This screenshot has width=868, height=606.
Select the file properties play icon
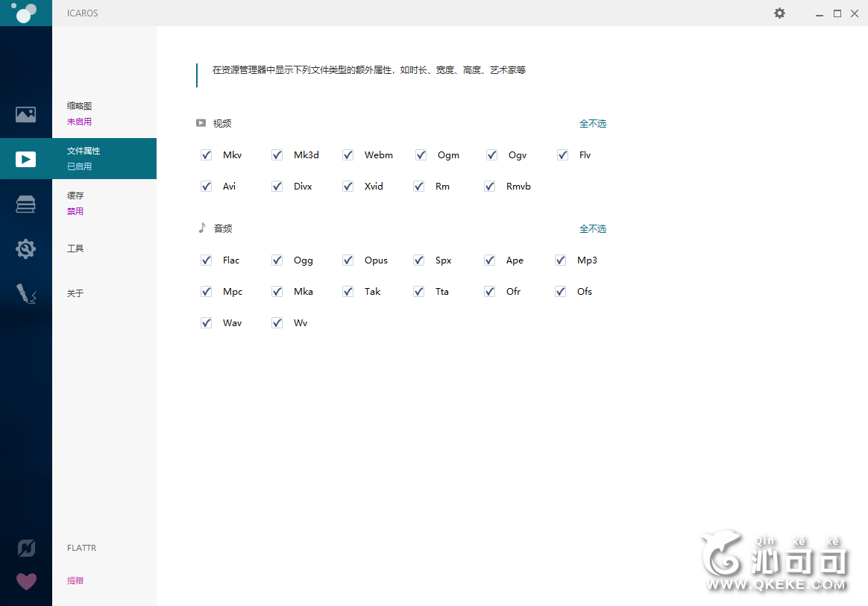25,160
